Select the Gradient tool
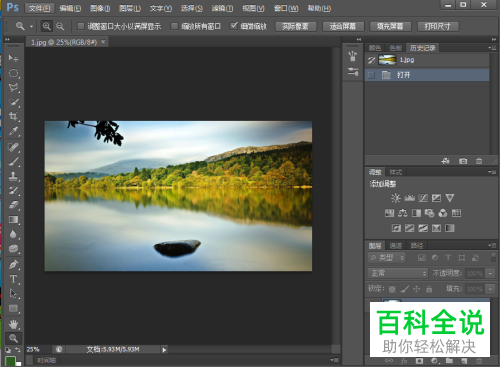Screen dimensions: 500x367 (x=13, y=219)
